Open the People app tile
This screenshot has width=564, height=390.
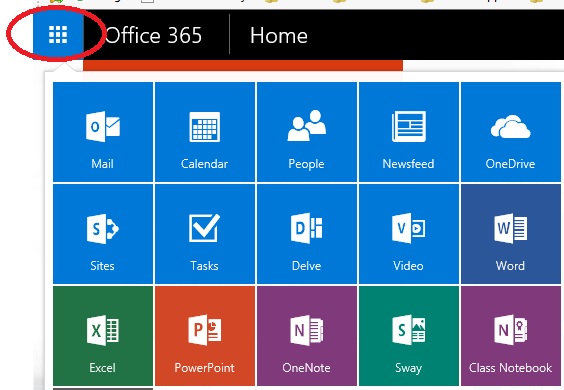(307, 132)
